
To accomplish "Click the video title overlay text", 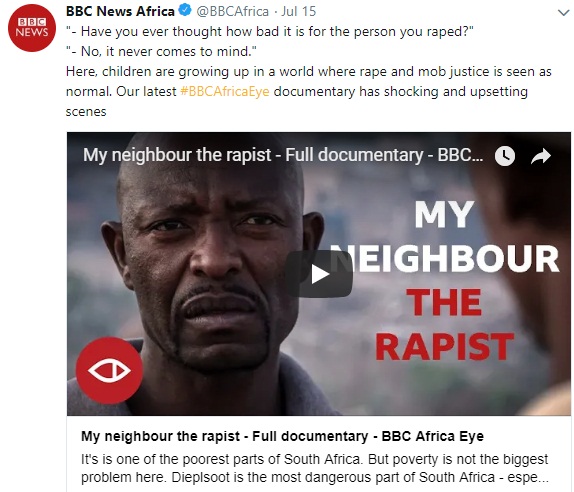I will point(283,155).
